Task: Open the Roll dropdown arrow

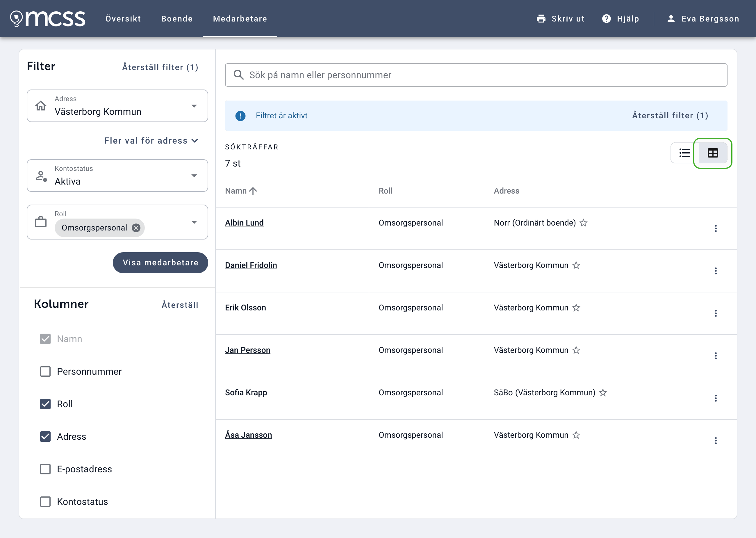Action: coord(194,222)
